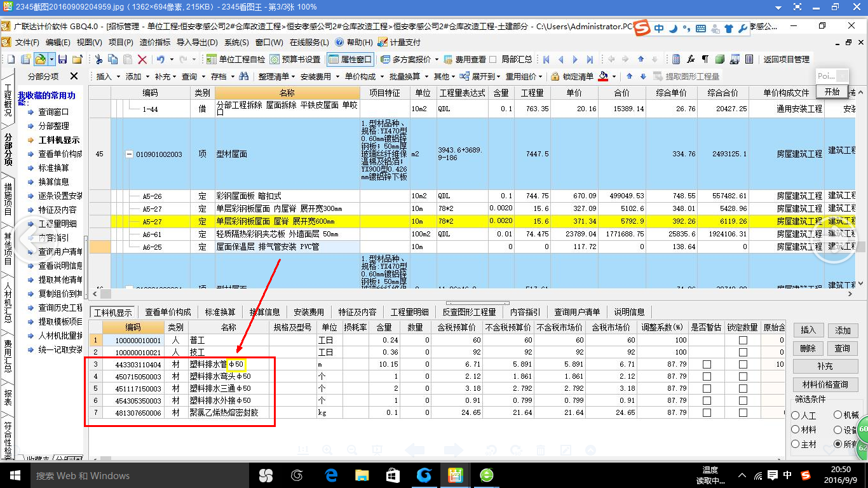Open the 造价指标 menu
The height and width of the screenshot is (488, 868).
tap(154, 42)
